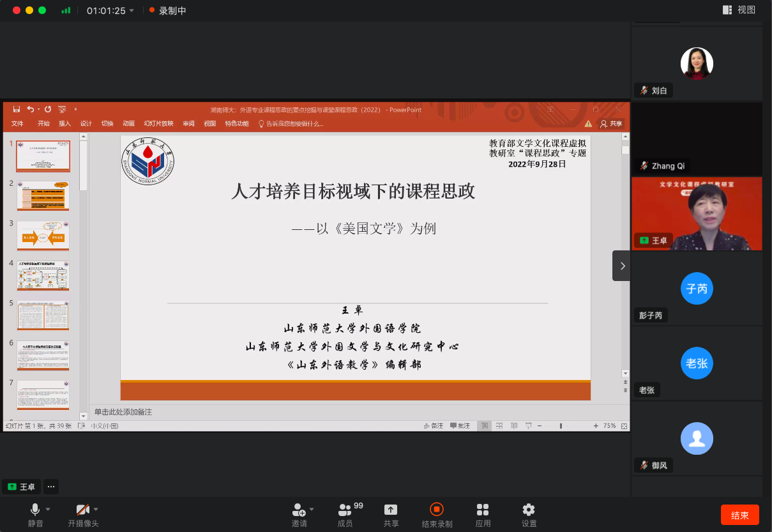Open the 幻灯片放映 ribbon tab

pyautogui.click(x=158, y=124)
